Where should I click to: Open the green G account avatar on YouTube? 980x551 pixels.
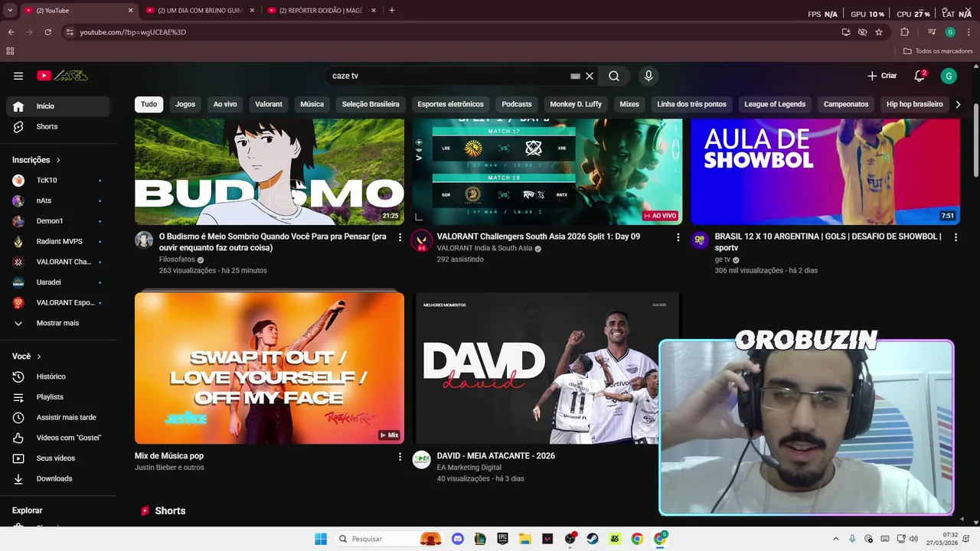949,76
